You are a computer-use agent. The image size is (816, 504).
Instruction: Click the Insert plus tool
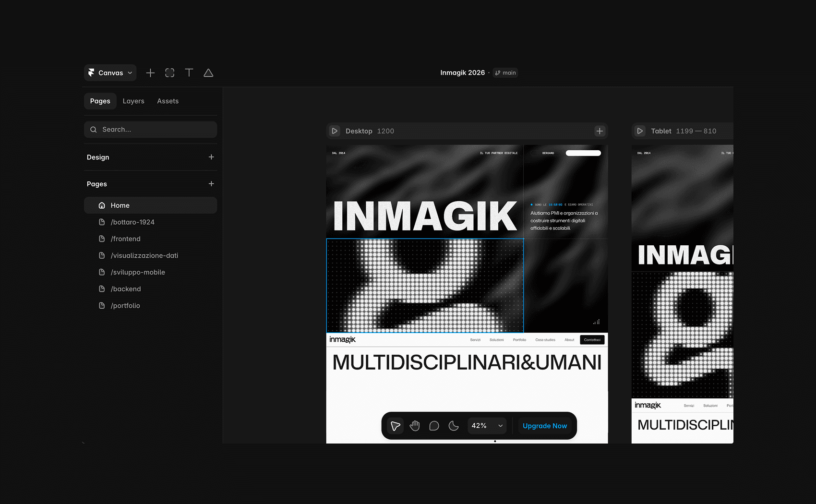pos(150,73)
